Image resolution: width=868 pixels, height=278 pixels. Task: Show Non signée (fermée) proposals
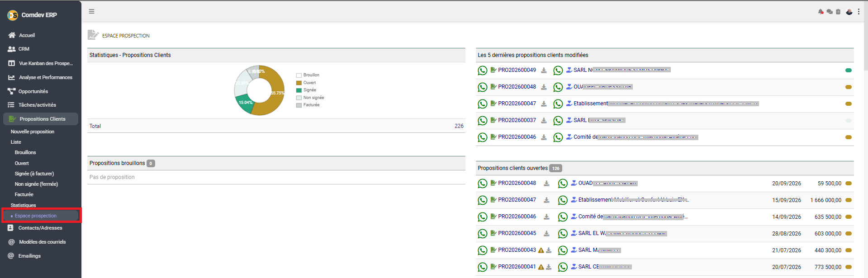[x=36, y=184]
